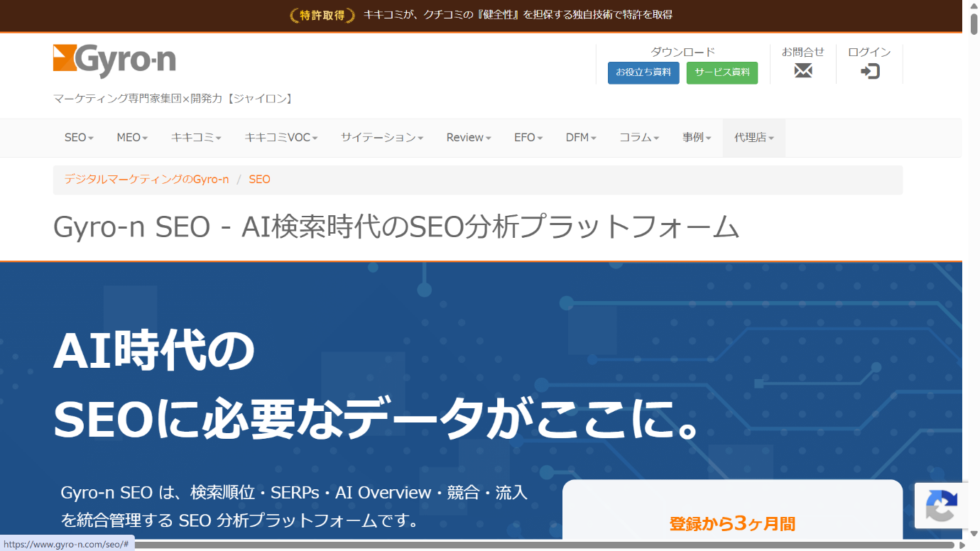Expand the サイテーション dropdown menu
This screenshot has width=980, height=551.
click(x=382, y=138)
